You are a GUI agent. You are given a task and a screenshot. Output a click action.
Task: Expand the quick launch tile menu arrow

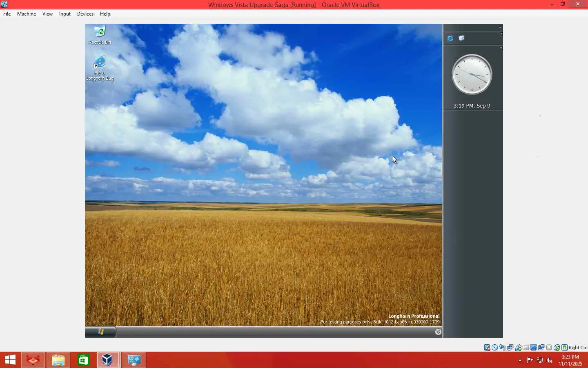coord(501,34)
